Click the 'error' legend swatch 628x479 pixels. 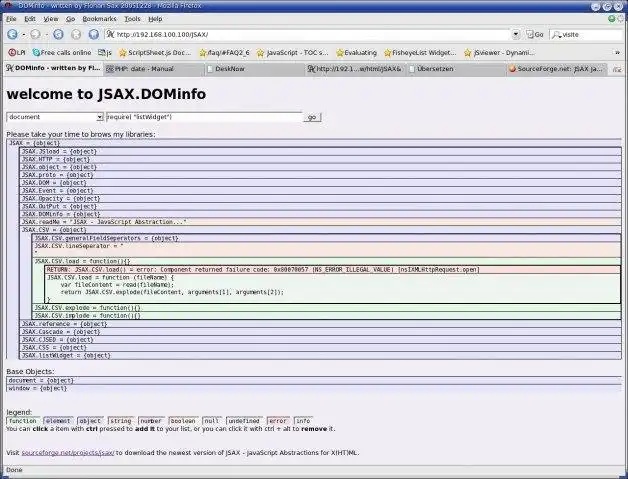pyautogui.click(x=278, y=421)
